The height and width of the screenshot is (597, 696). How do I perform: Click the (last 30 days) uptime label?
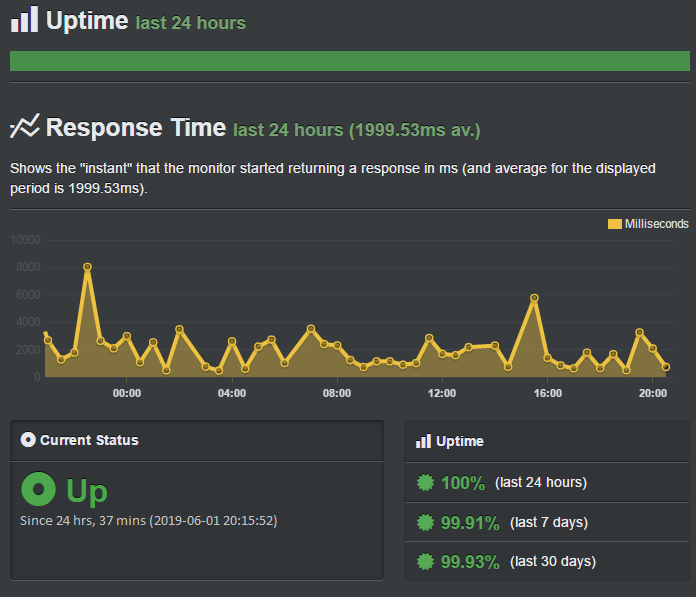tap(553, 561)
